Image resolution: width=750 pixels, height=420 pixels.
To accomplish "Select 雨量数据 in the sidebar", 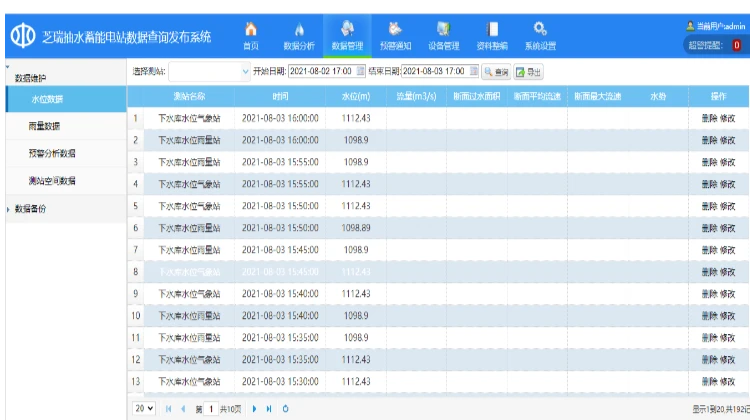I will pyautogui.click(x=66, y=126).
